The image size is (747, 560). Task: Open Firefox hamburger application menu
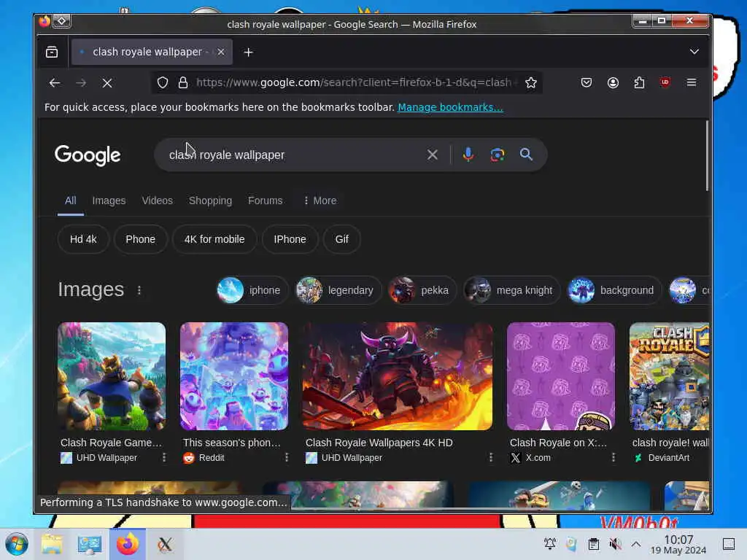click(x=692, y=82)
